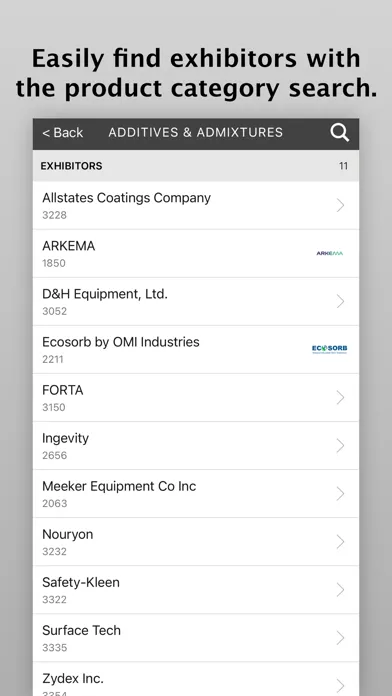Open the Zydex Inc. exhibitor entry
This screenshot has width=392, height=696.
pyautogui.click(x=196, y=679)
